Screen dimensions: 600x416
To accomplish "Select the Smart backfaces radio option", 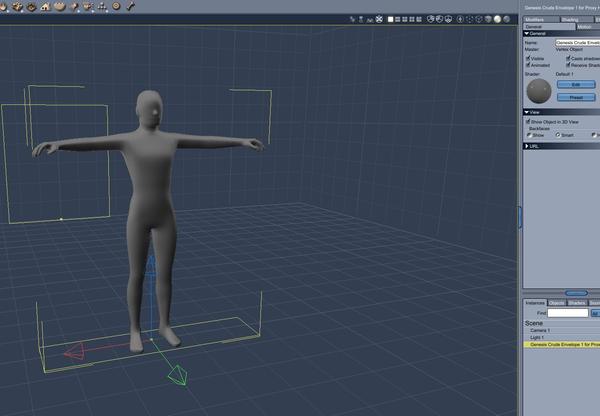I will (x=558, y=135).
